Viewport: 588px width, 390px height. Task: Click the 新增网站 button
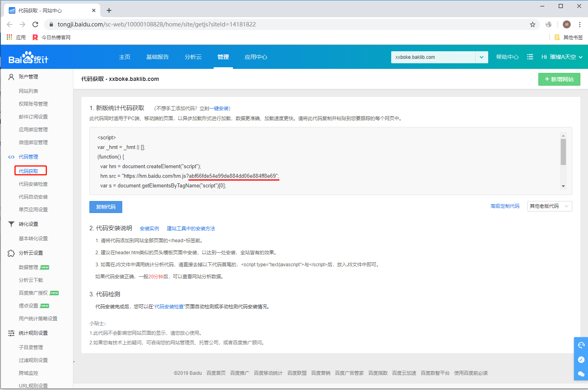[x=559, y=79]
